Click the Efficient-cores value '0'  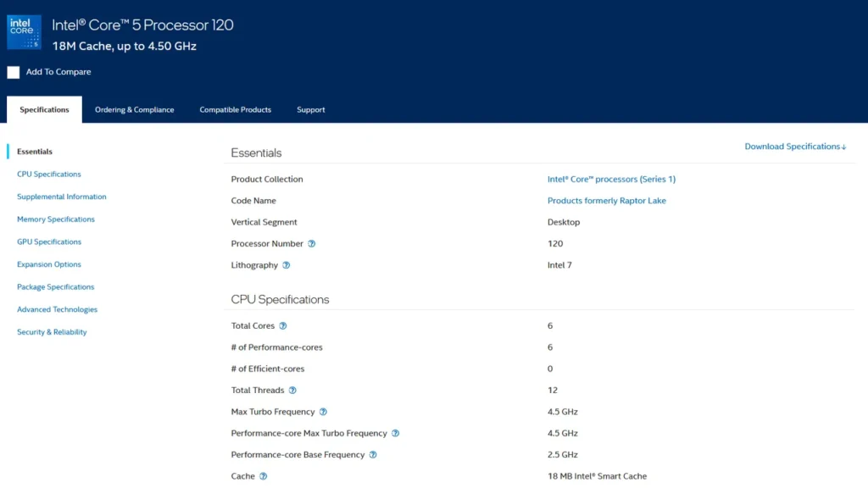click(549, 369)
